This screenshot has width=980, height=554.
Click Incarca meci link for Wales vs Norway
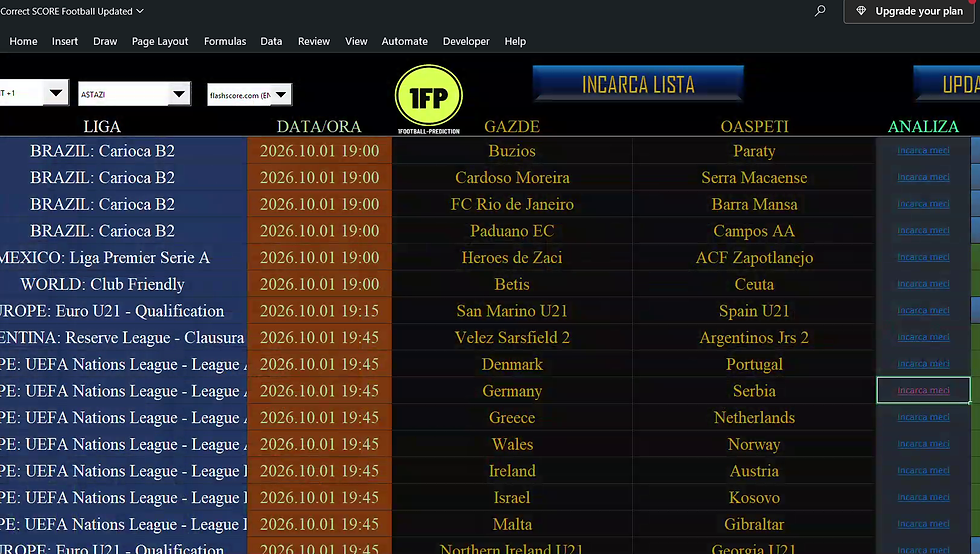923,444
